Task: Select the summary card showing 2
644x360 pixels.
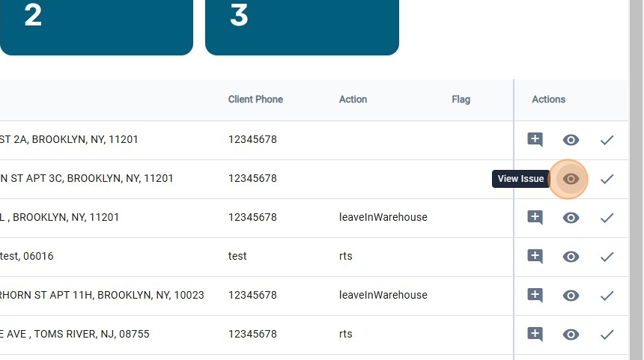Action: click(x=96, y=26)
